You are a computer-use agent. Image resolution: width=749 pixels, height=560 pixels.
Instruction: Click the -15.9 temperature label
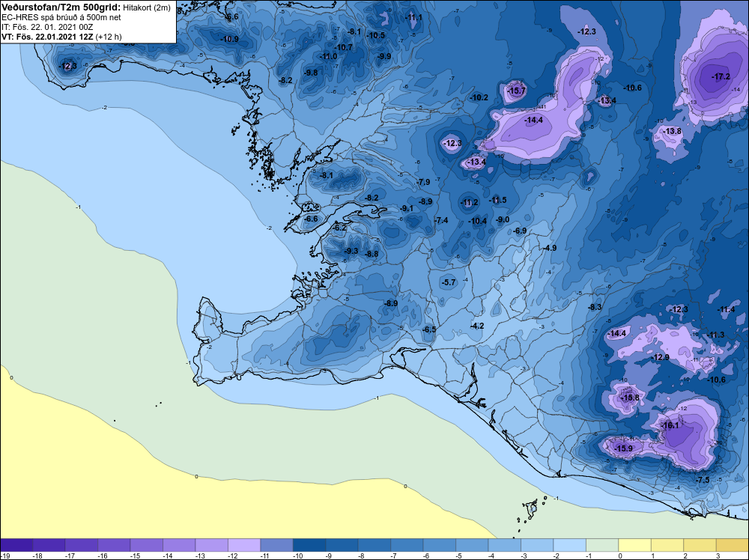[623, 448]
